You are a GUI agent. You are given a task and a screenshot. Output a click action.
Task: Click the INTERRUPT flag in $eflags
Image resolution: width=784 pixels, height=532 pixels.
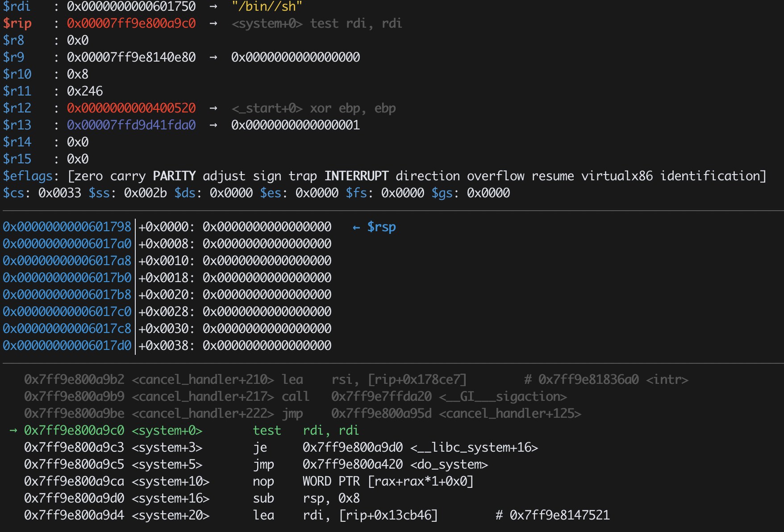(x=356, y=176)
